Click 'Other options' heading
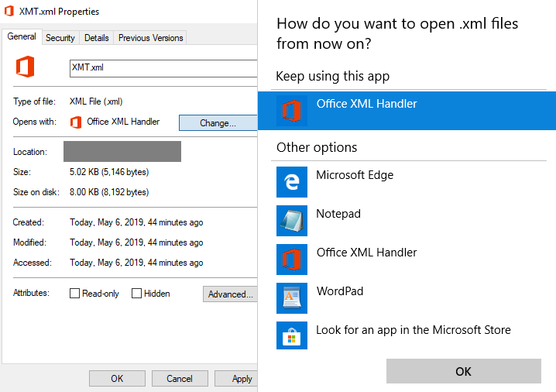 [x=317, y=147]
